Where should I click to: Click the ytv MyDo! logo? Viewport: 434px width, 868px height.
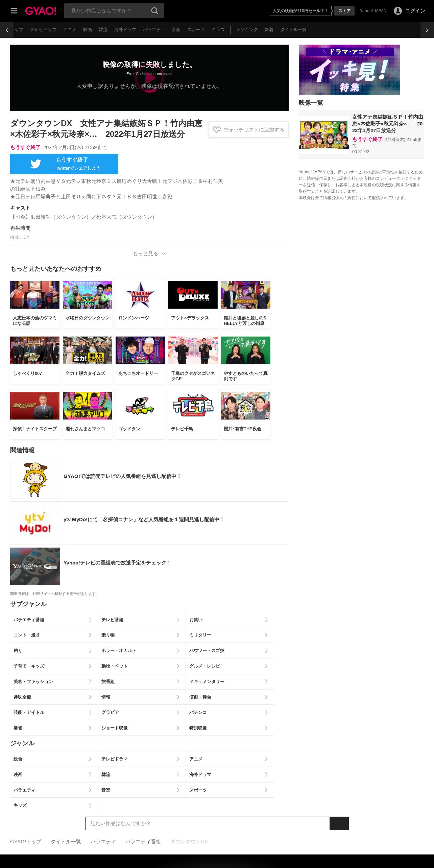pyautogui.click(x=35, y=523)
